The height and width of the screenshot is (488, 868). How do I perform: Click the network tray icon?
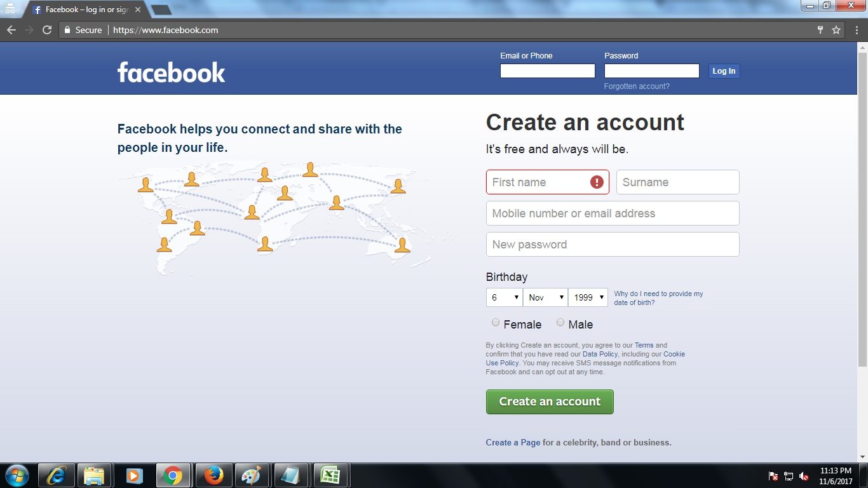pos(789,476)
